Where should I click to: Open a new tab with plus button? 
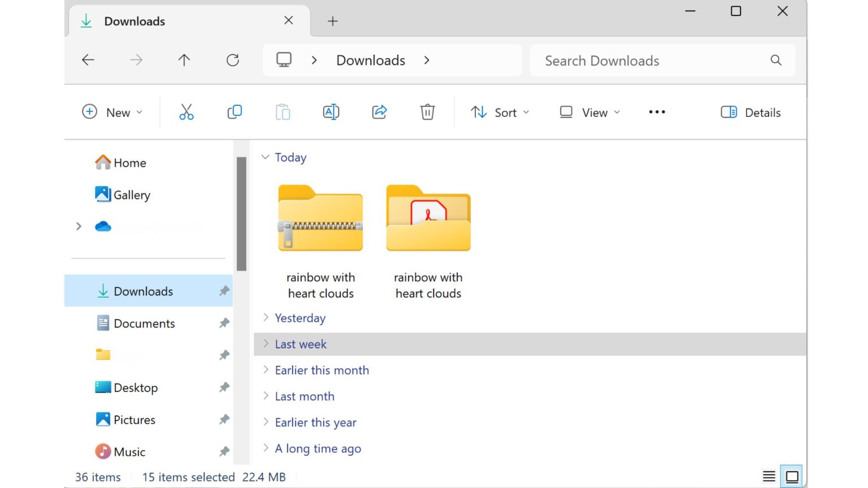tap(333, 21)
